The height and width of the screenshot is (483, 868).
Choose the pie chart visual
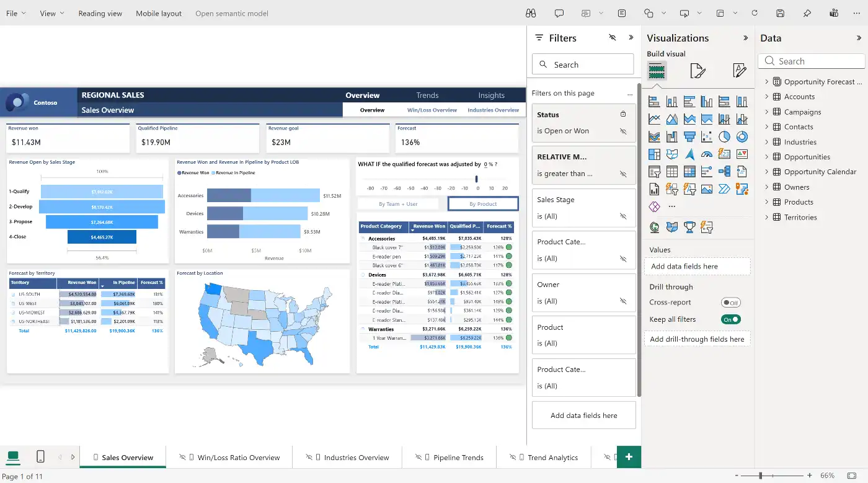coord(724,136)
